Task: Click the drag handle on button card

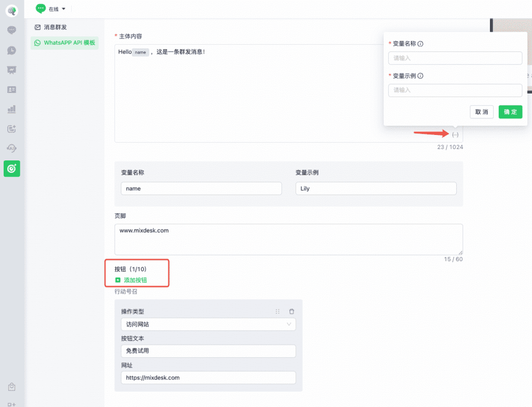Action: point(277,311)
